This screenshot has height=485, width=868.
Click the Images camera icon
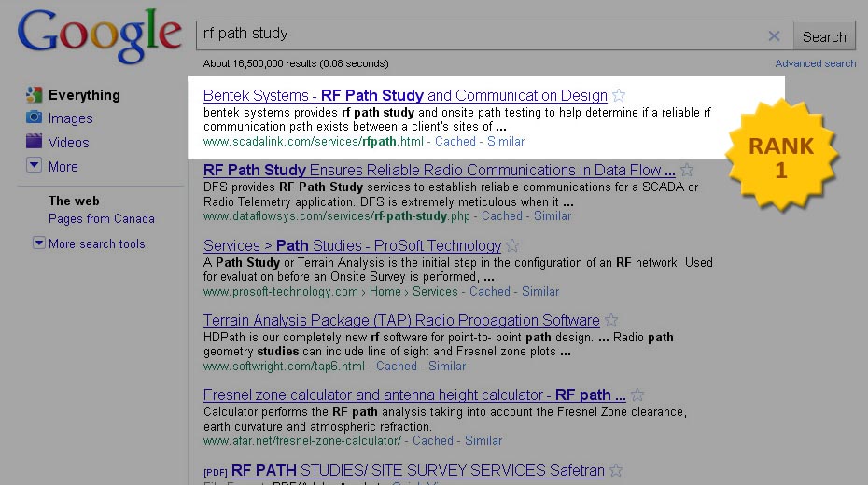[34, 118]
